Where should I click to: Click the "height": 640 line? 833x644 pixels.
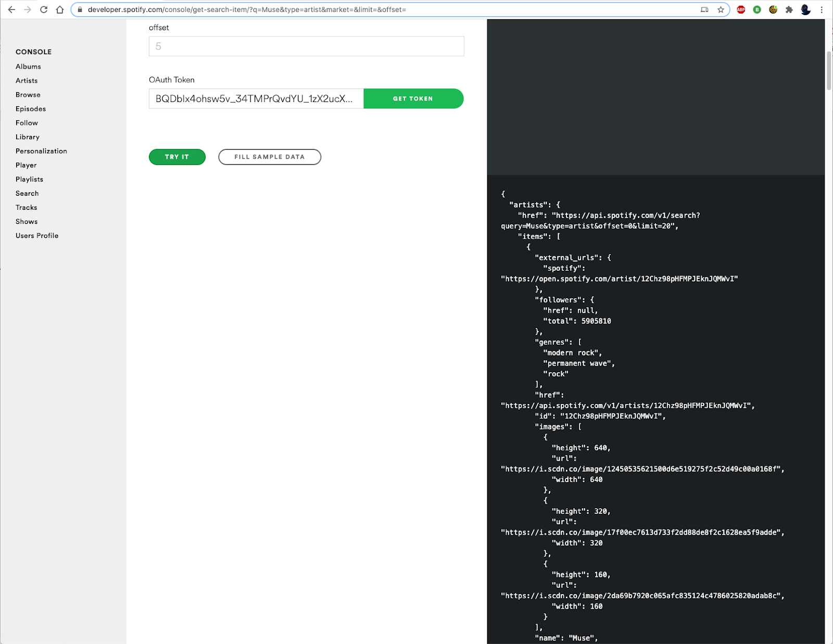click(x=581, y=448)
